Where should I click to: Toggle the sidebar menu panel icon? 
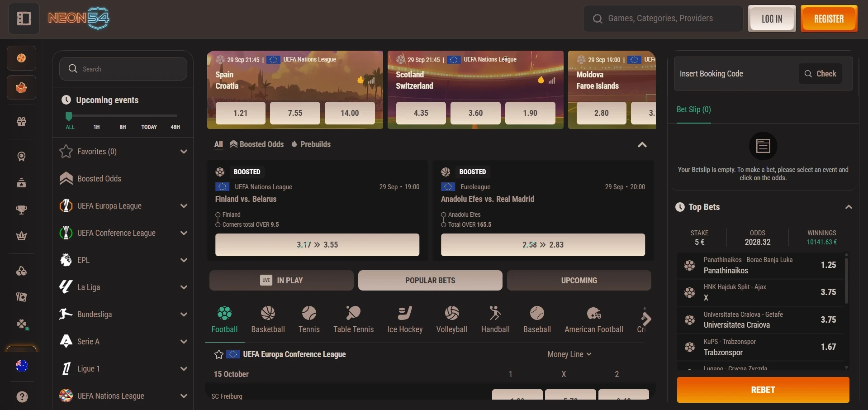pyautogui.click(x=24, y=19)
